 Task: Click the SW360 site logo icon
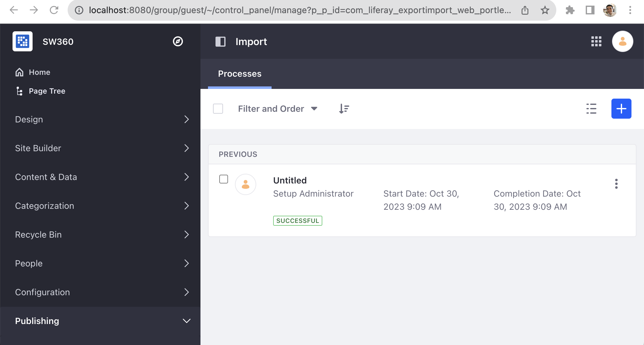click(23, 41)
